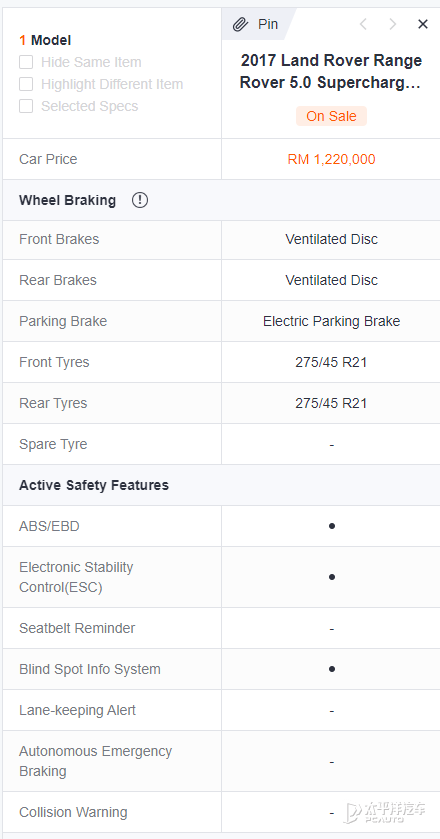Select the Pin tab label
This screenshot has height=839, width=440.
[x=268, y=24]
